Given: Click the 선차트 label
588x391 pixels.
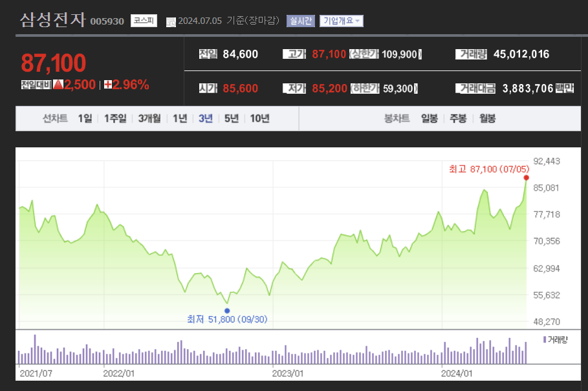Looking at the screenshot, I should point(55,118).
